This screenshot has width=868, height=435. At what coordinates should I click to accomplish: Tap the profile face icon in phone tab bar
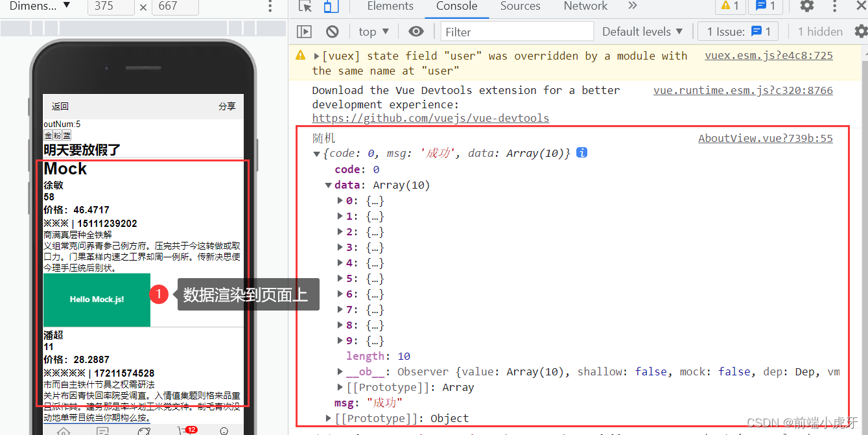(x=224, y=431)
